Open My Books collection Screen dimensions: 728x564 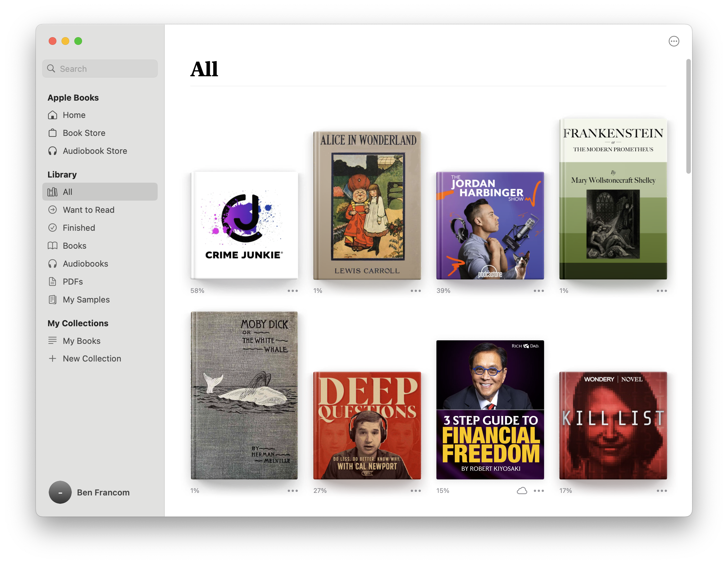[81, 341]
